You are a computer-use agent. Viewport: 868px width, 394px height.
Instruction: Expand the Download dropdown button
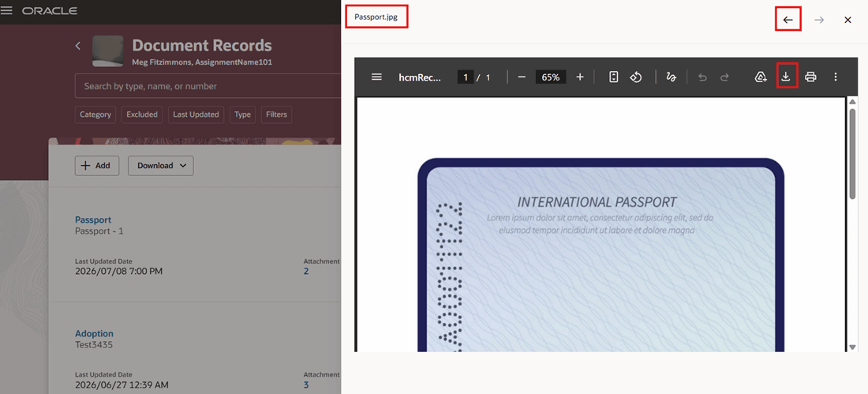point(160,165)
